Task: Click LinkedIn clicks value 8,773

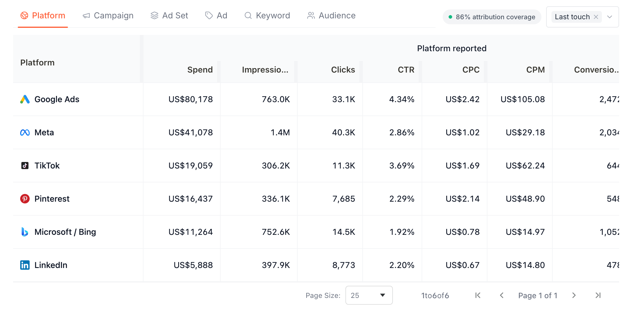Action: (344, 265)
